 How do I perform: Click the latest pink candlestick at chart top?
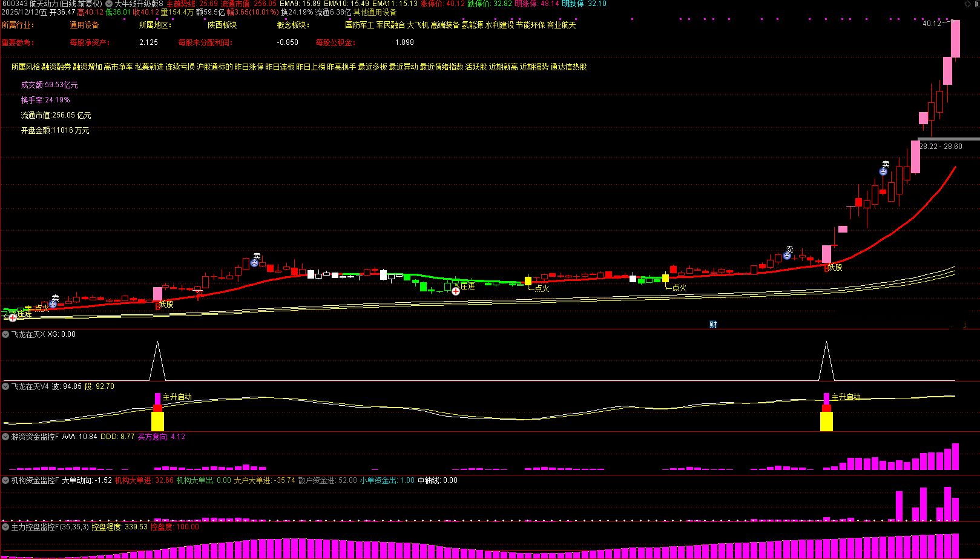tap(955, 39)
